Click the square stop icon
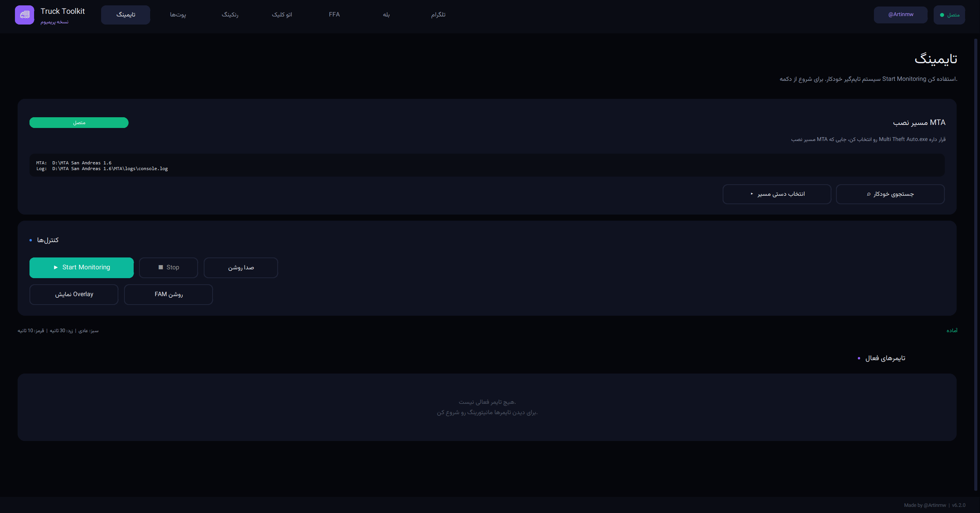This screenshot has height=513, width=980. pos(161,267)
